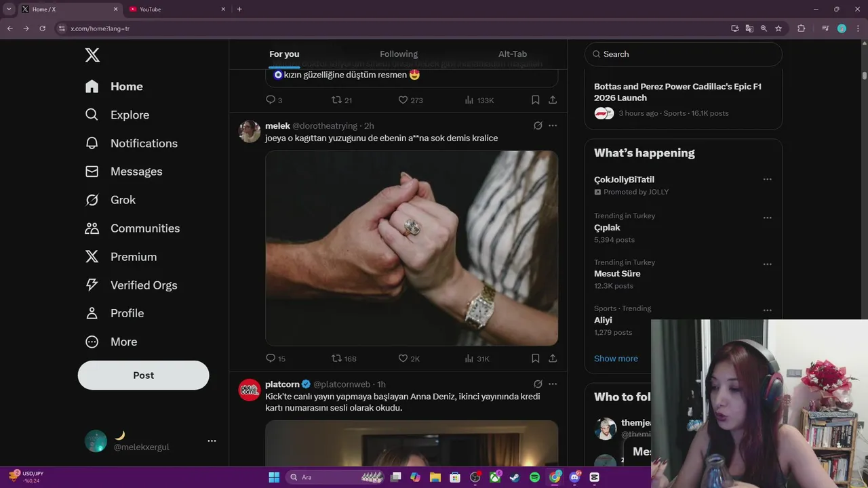Click the Post button

click(143, 375)
